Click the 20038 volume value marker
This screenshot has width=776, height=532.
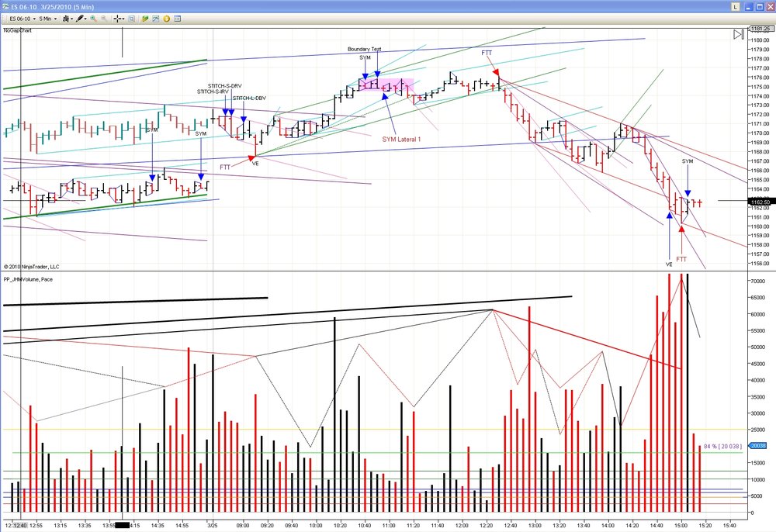coord(758,445)
